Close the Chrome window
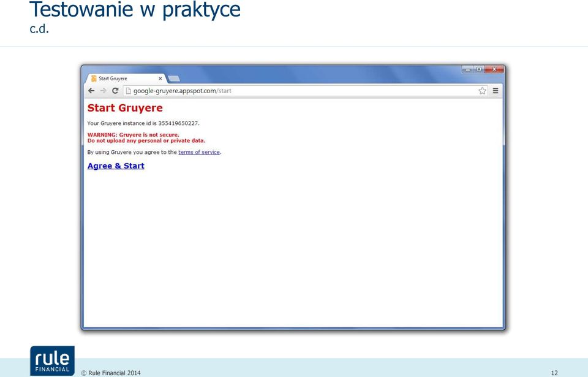The width and height of the screenshot is (588, 377). click(494, 69)
